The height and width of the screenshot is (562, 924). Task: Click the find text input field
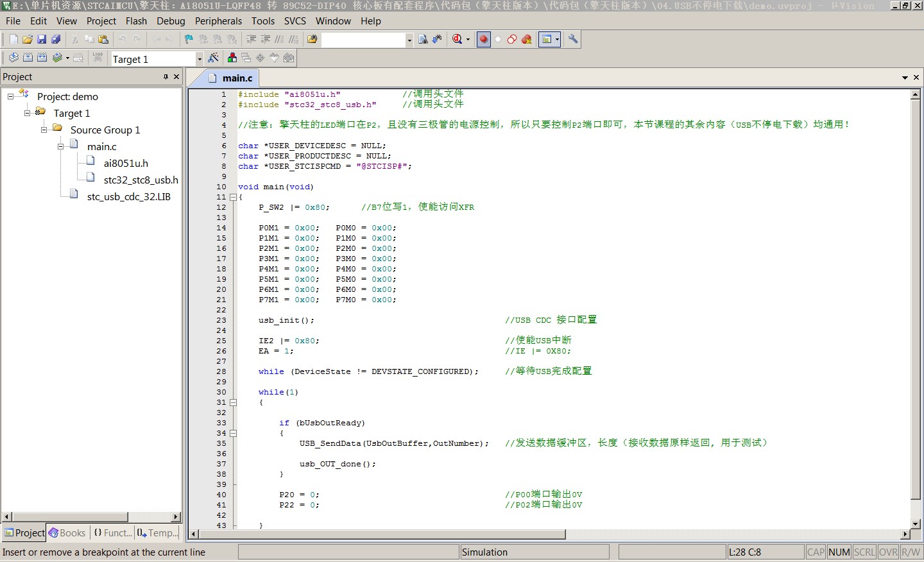point(364,40)
